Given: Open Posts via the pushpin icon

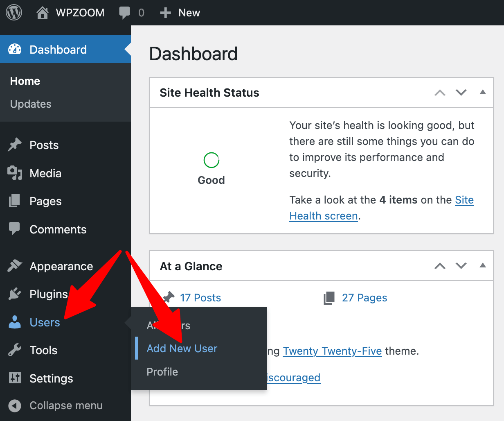Looking at the screenshot, I should [x=15, y=145].
